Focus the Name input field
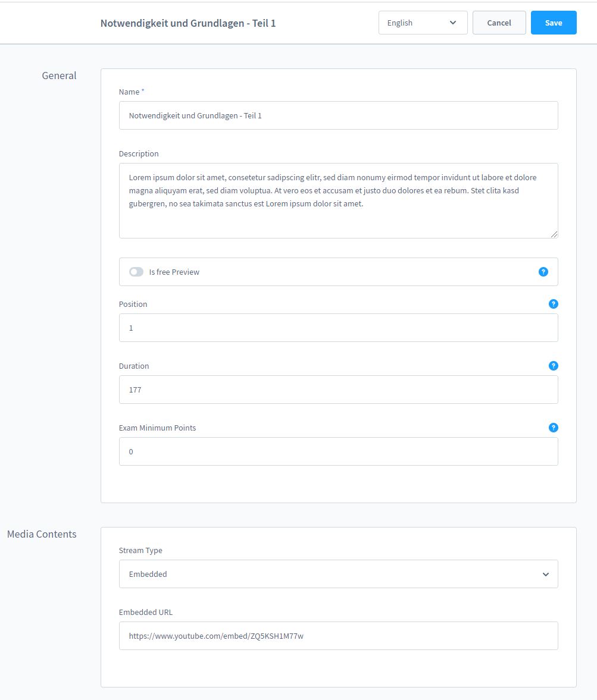The image size is (597, 700). coord(338,115)
